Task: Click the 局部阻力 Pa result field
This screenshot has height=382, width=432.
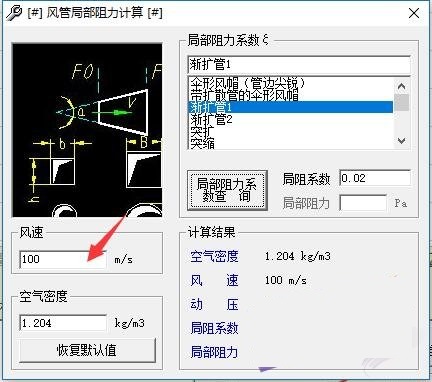Action: [363, 203]
